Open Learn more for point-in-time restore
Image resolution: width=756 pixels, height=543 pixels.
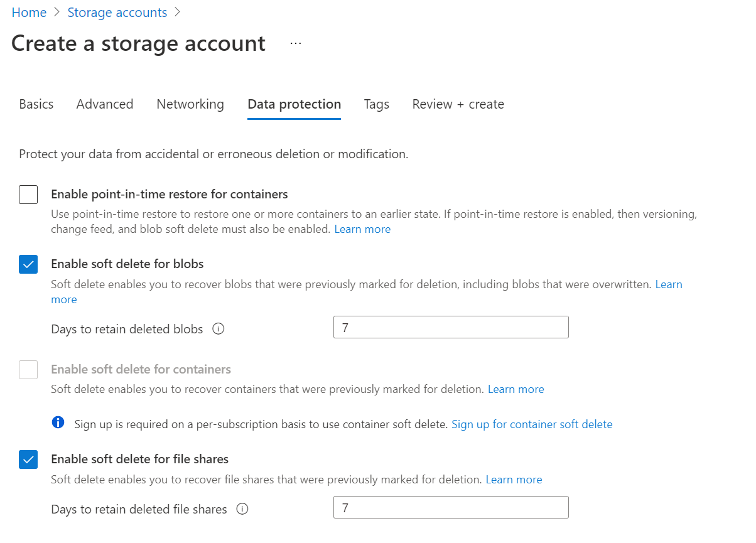click(x=362, y=229)
